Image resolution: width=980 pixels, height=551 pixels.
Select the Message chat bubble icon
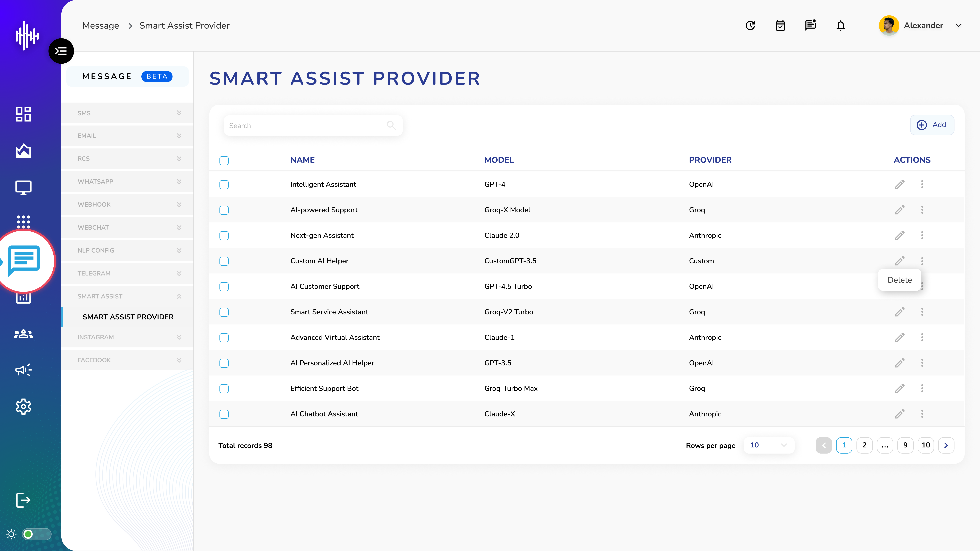point(24,261)
